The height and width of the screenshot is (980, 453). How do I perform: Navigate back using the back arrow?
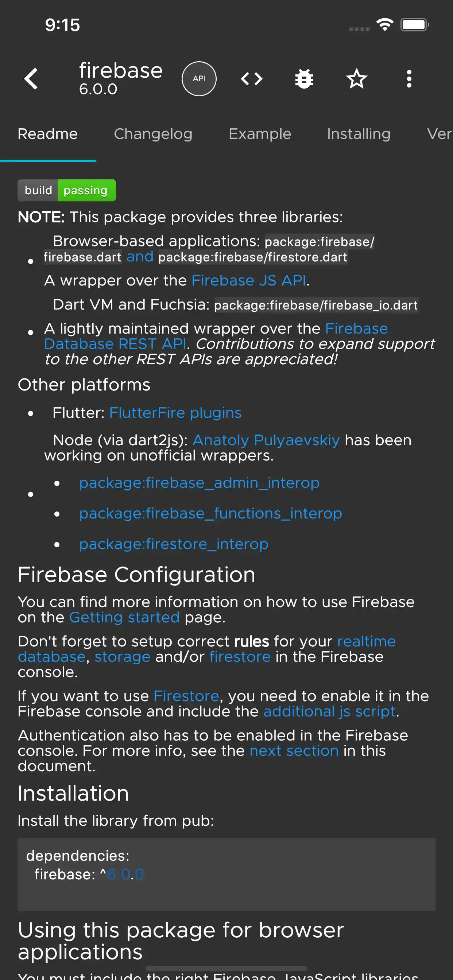point(31,78)
